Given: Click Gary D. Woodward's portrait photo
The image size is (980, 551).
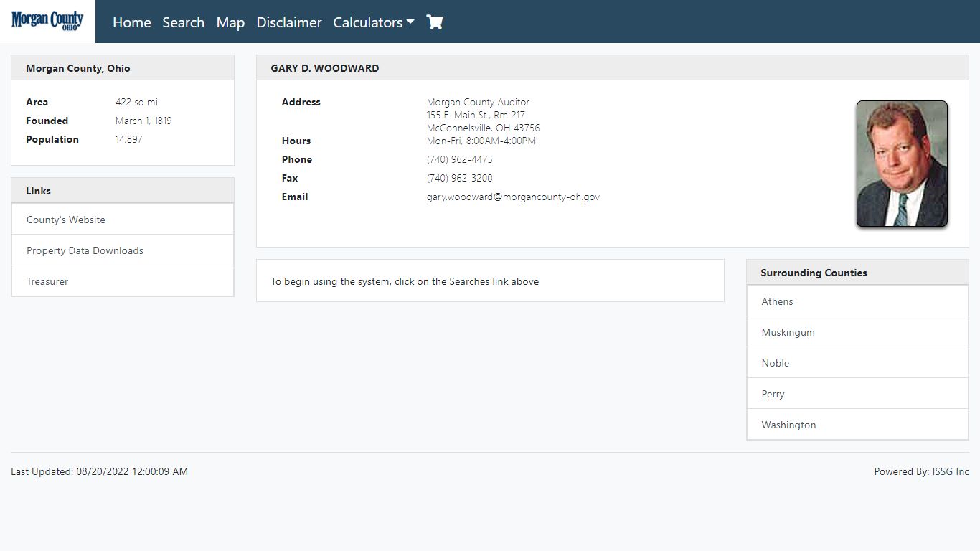Looking at the screenshot, I should pyautogui.click(x=902, y=164).
